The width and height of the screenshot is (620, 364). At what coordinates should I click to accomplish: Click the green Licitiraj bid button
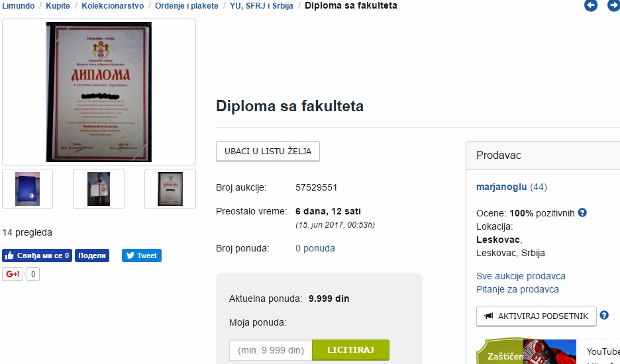(x=350, y=350)
